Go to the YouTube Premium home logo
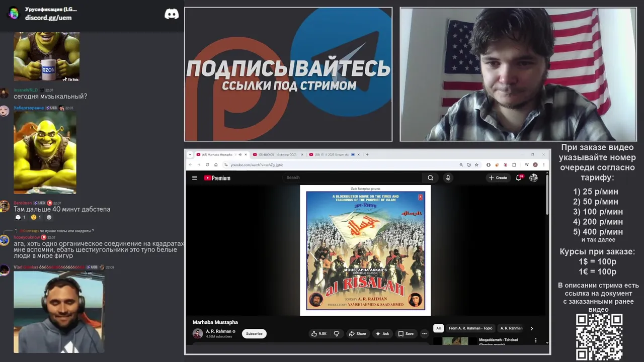The height and width of the screenshot is (362, 644). coord(217,178)
